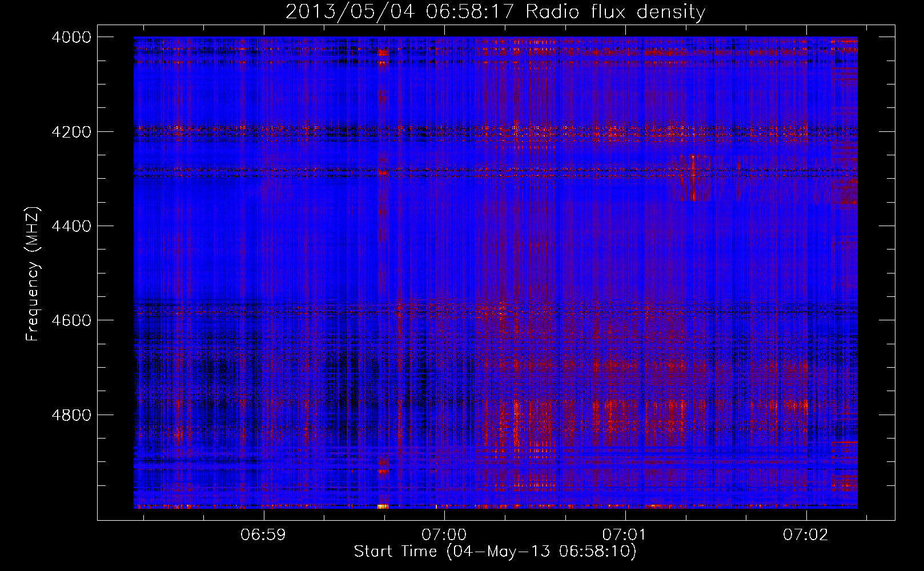Click the 4600 frequency axis label
The image size is (924, 571).
click(71, 320)
